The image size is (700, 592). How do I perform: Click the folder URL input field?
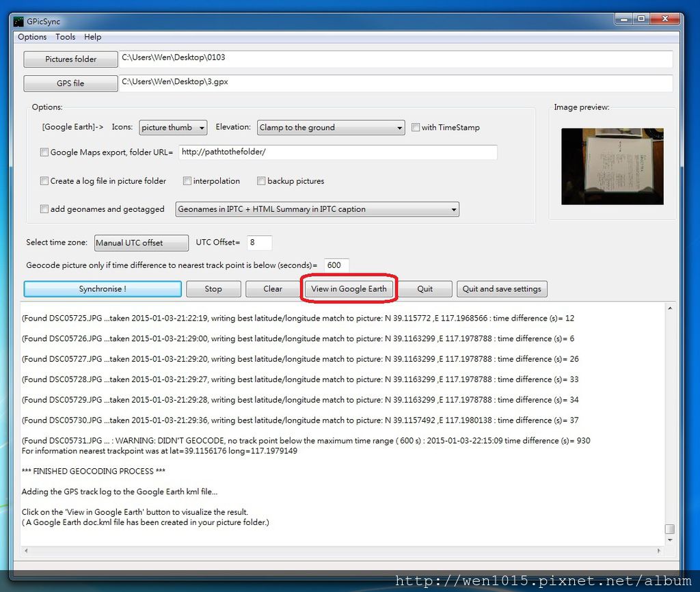click(x=338, y=152)
